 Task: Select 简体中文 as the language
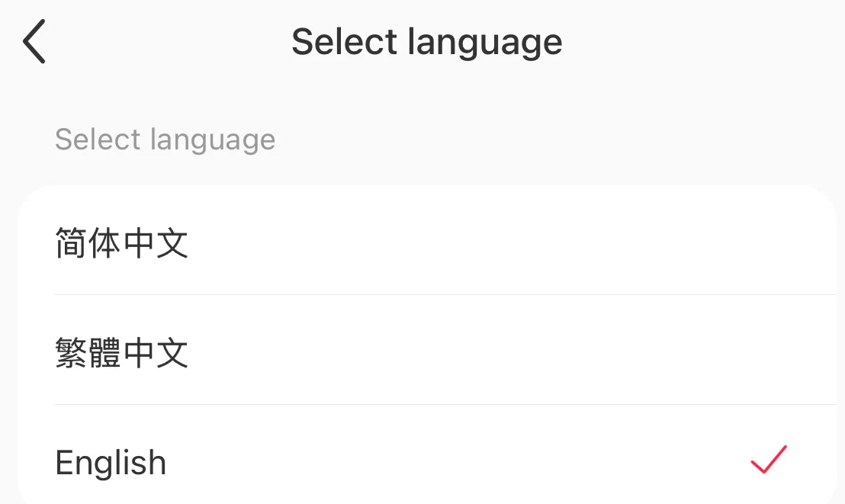(122, 243)
